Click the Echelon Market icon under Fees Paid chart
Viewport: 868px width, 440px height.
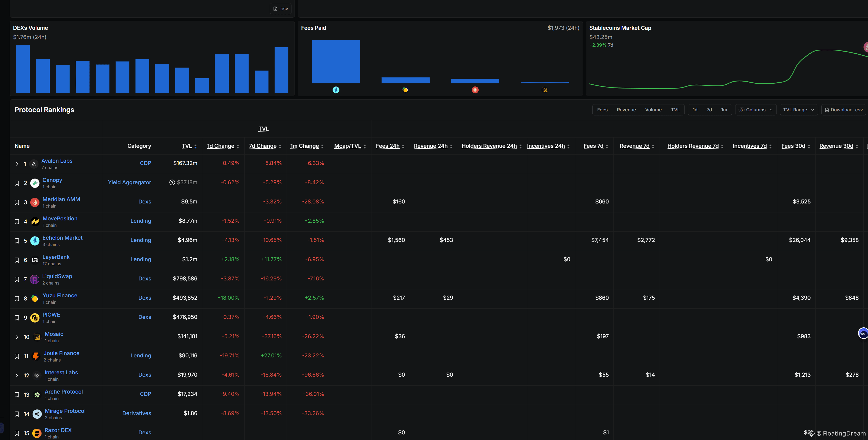tap(336, 90)
